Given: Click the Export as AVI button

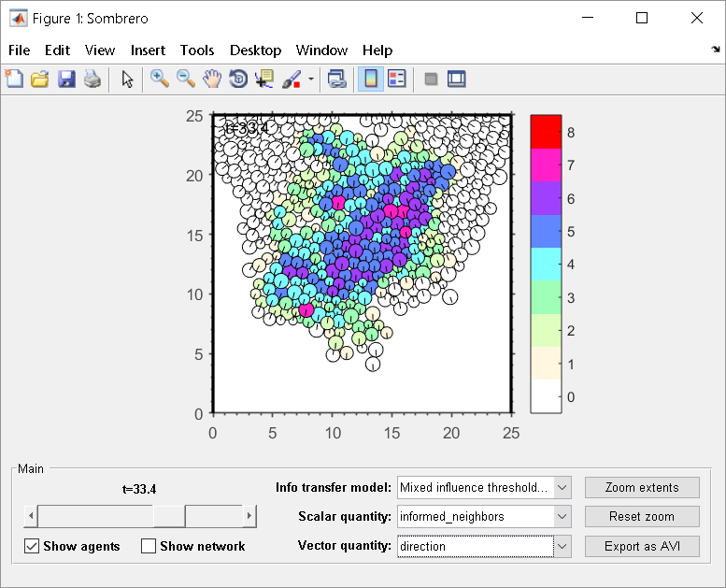Looking at the screenshot, I should point(642,546).
